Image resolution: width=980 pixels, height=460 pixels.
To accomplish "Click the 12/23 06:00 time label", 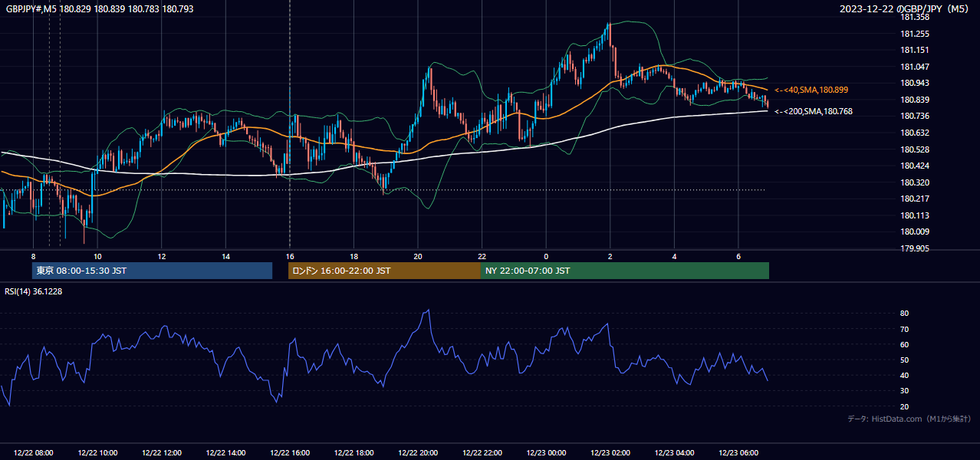I will point(738,453).
